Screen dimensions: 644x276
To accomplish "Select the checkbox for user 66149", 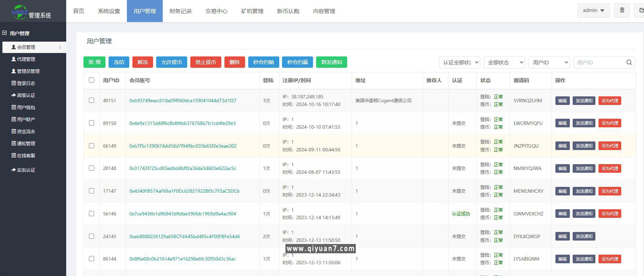I will 91,146.
